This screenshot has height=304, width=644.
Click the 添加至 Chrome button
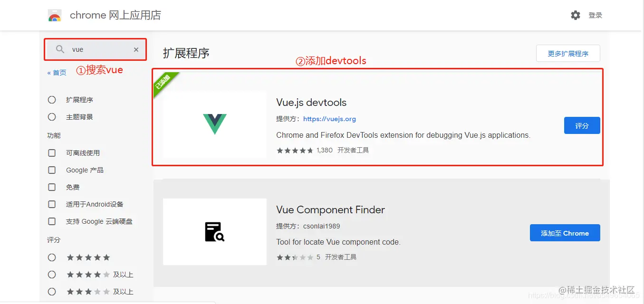(565, 233)
